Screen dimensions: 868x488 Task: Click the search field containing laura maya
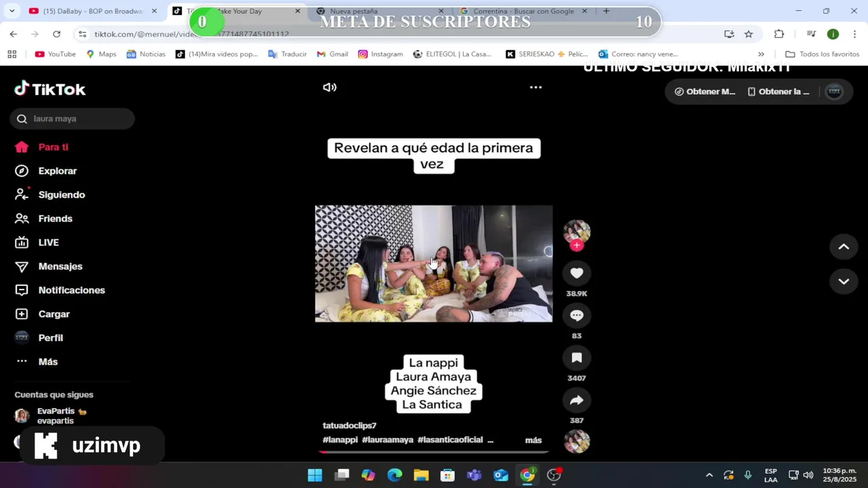73,119
